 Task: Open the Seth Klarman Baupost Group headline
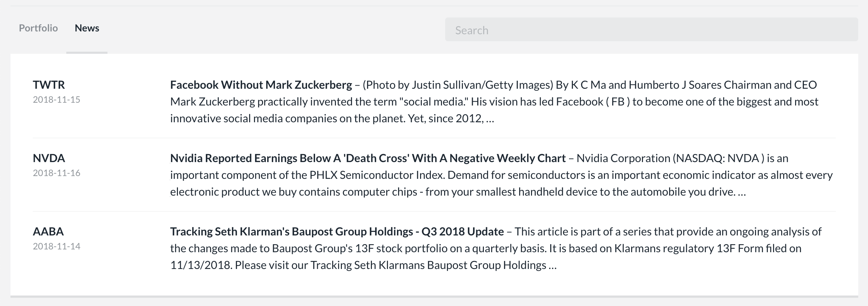pos(337,232)
